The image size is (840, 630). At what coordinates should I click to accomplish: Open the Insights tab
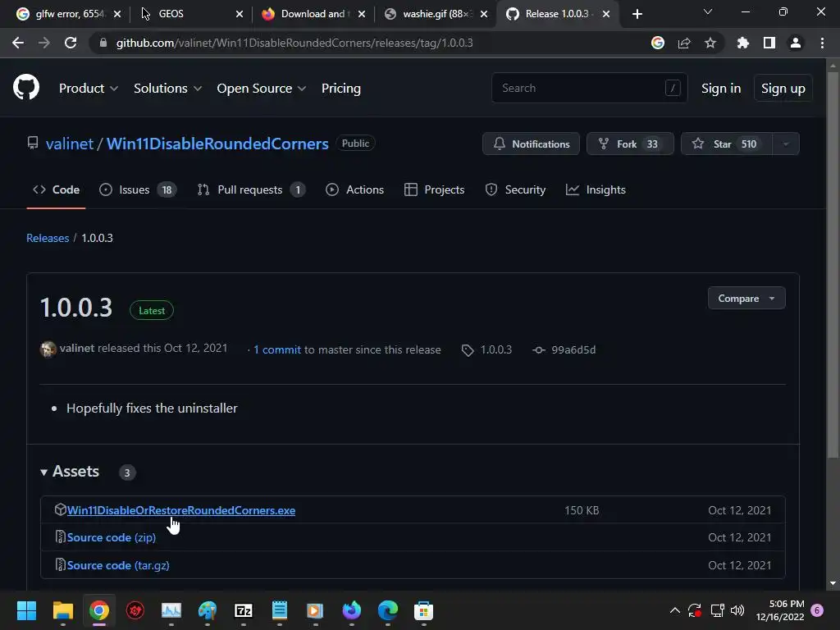[596, 189]
